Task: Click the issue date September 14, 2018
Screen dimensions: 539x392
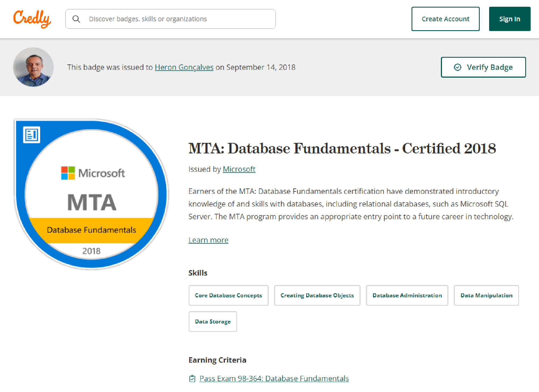Action: click(261, 67)
